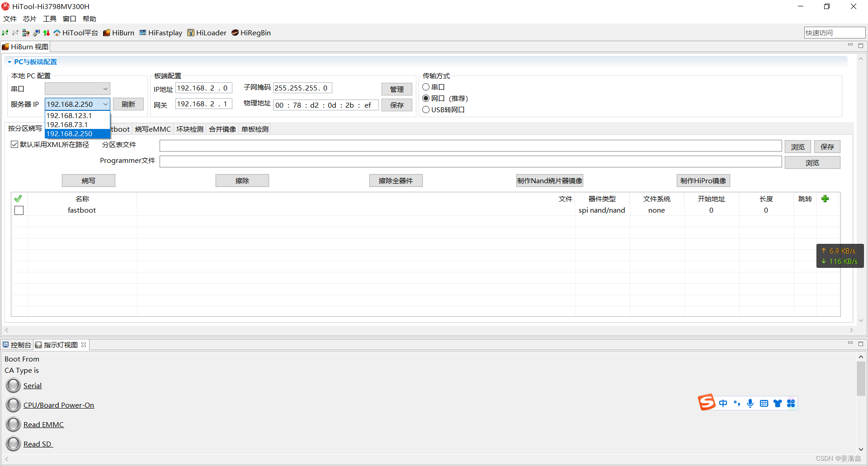Toggle Sogou Chinese/English mode 中
Screen dimensions: 868x466
[x=723, y=403]
